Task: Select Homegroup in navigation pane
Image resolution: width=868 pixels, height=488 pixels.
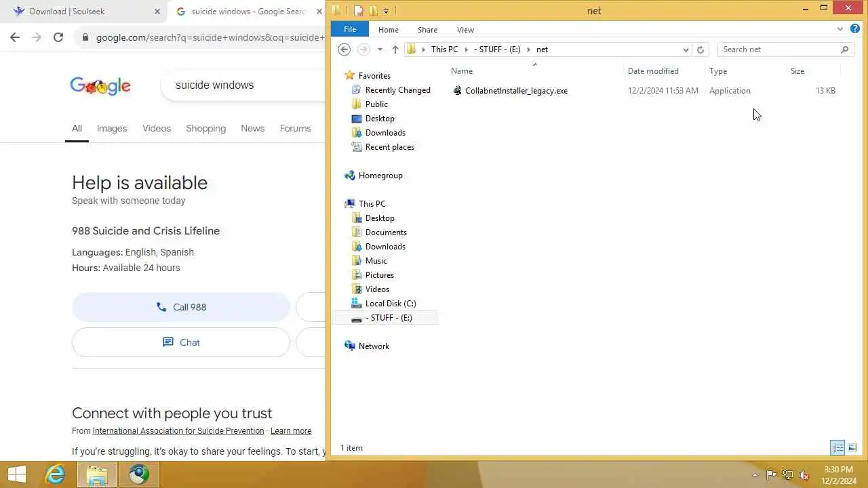Action: (380, 176)
